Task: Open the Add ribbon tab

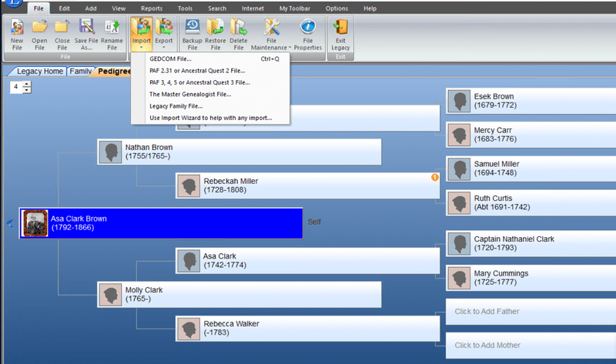Action: click(x=91, y=8)
